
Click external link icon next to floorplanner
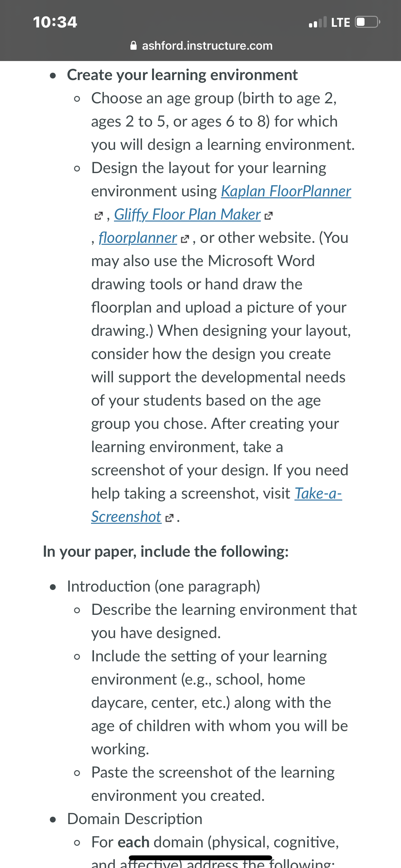click(185, 239)
